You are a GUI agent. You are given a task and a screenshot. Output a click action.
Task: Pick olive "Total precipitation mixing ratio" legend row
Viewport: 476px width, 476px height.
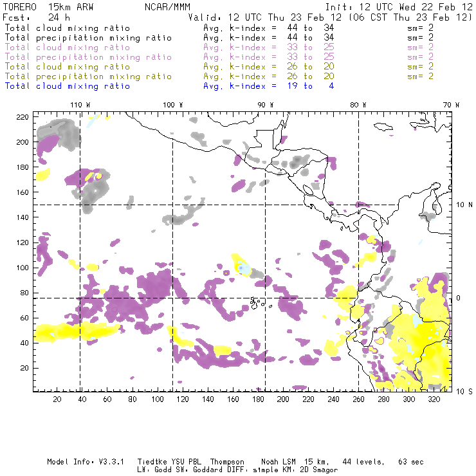[219, 76]
